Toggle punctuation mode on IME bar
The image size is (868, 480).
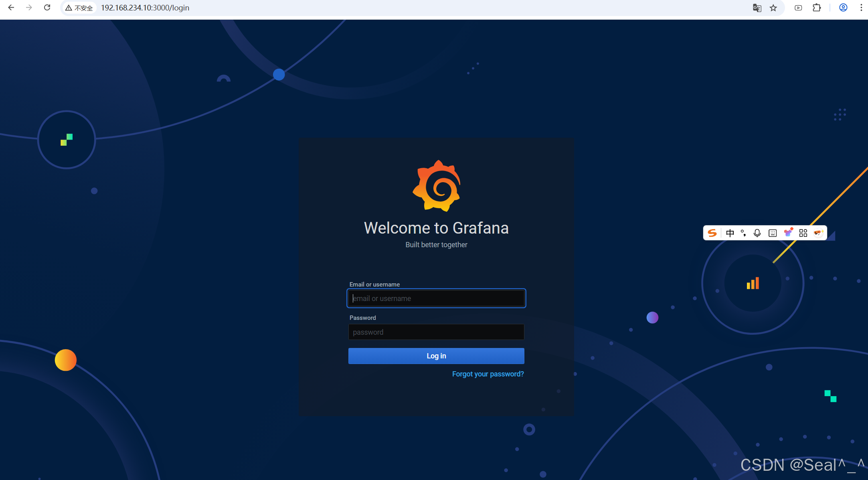coord(744,233)
